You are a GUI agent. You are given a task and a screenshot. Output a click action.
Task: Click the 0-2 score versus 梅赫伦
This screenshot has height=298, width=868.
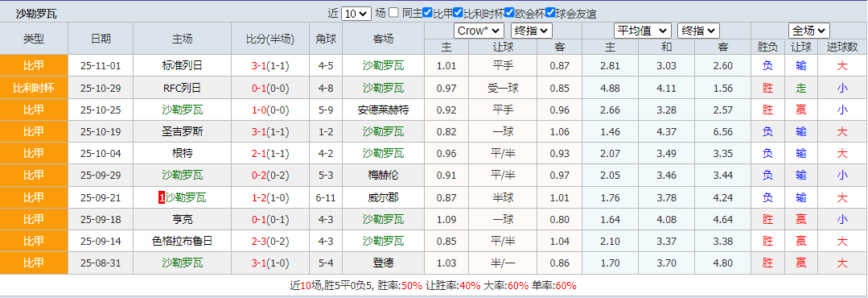coord(259,176)
